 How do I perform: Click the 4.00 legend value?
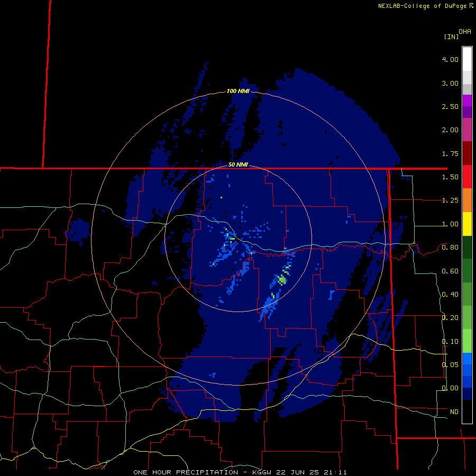tap(450, 59)
